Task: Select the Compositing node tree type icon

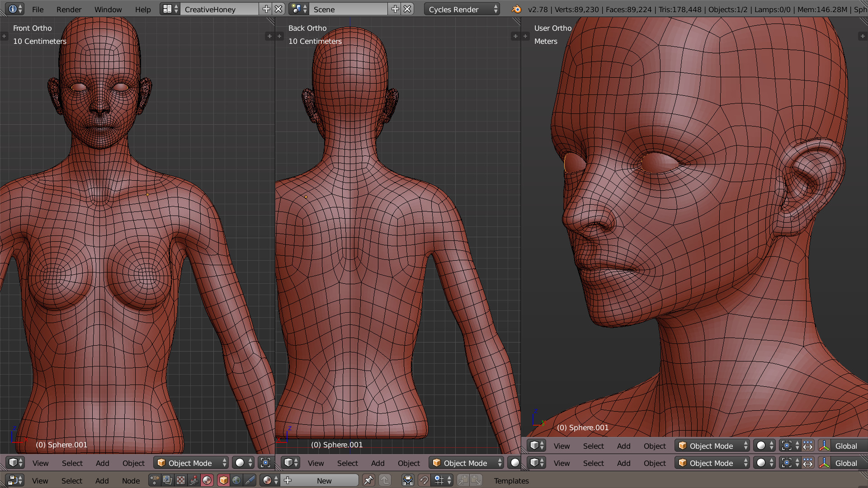Action: pyautogui.click(x=167, y=480)
